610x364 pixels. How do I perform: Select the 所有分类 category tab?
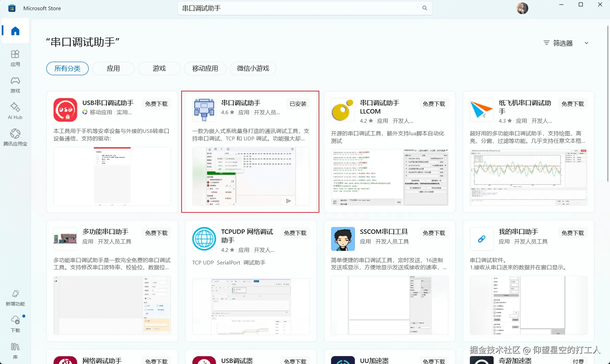pos(67,68)
